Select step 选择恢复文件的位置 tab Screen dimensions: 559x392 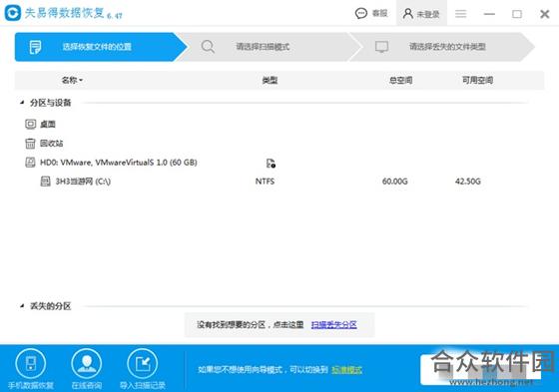(101, 47)
